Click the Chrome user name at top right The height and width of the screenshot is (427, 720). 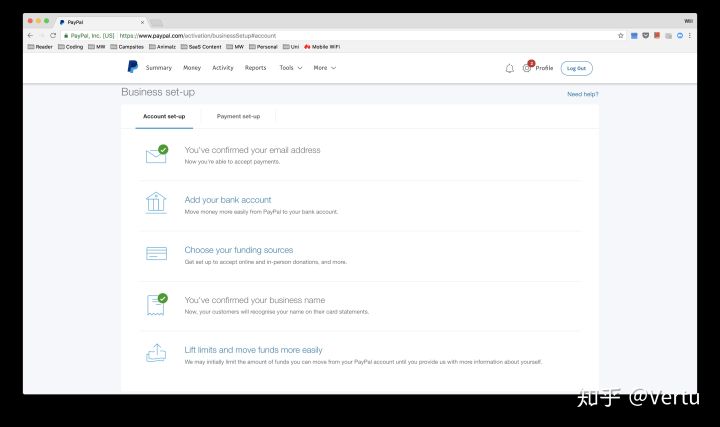688,21
